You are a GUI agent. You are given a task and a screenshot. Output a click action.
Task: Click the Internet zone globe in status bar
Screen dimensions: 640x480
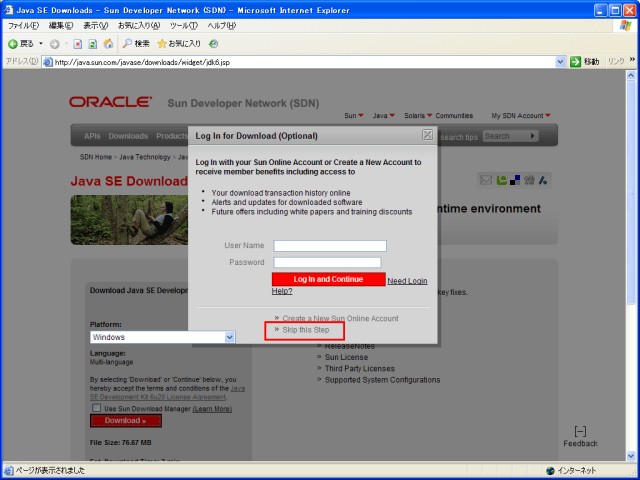[550, 471]
